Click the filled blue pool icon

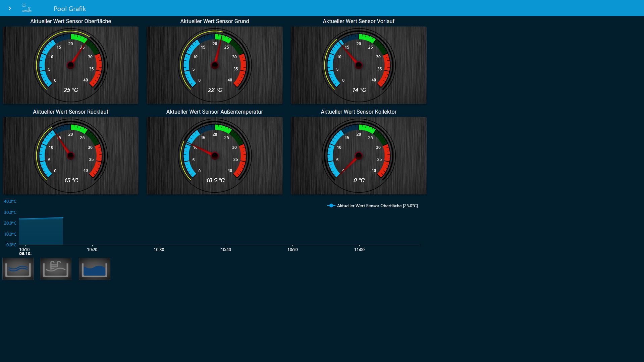[x=95, y=269]
